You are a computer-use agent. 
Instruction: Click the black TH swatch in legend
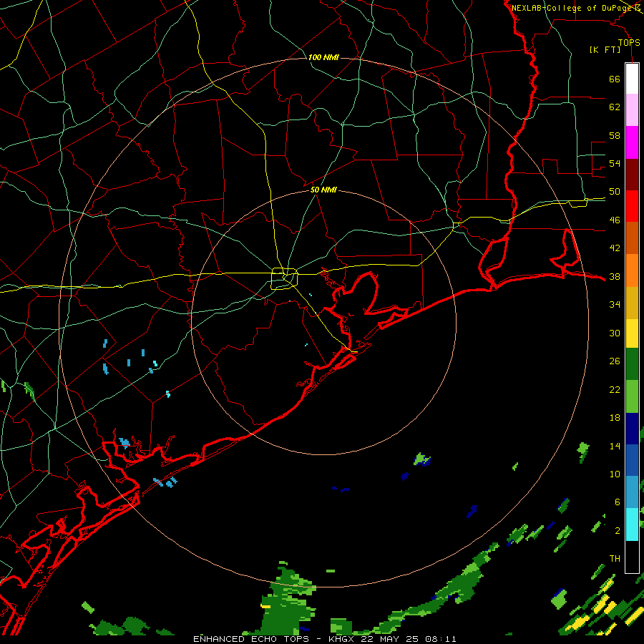click(632, 557)
